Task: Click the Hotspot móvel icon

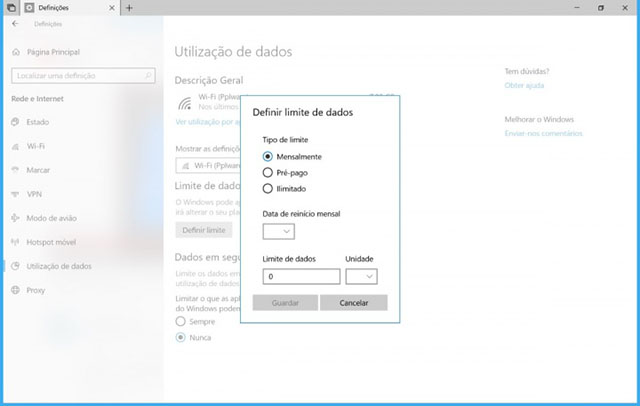Action: 16,242
